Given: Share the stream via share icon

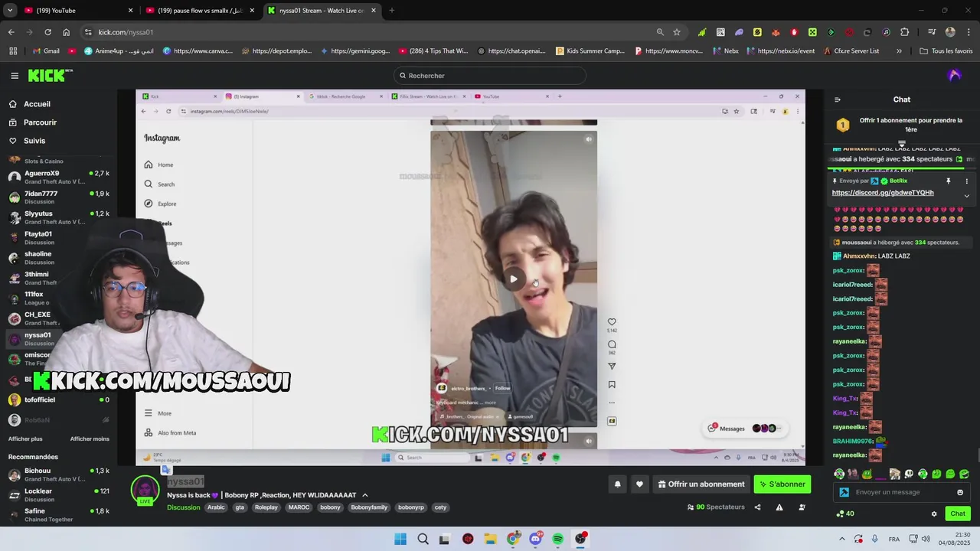Looking at the screenshot, I should coord(757,507).
